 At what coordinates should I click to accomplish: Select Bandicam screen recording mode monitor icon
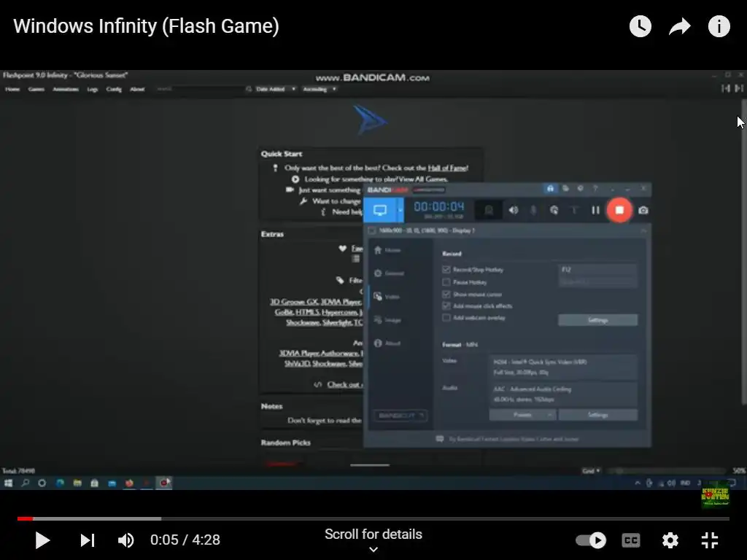380,210
